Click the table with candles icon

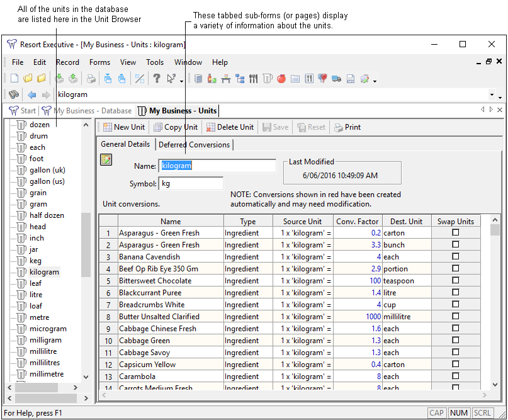(226, 79)
